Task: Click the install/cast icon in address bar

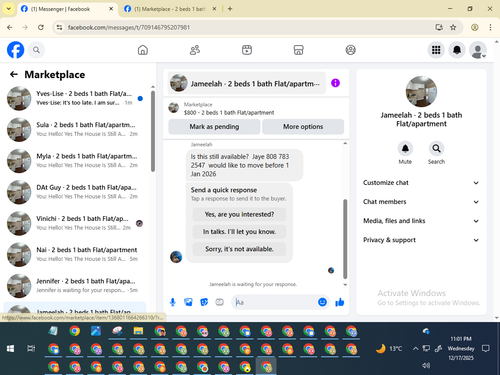Action: pyautogui.click(x=439, y=27)
